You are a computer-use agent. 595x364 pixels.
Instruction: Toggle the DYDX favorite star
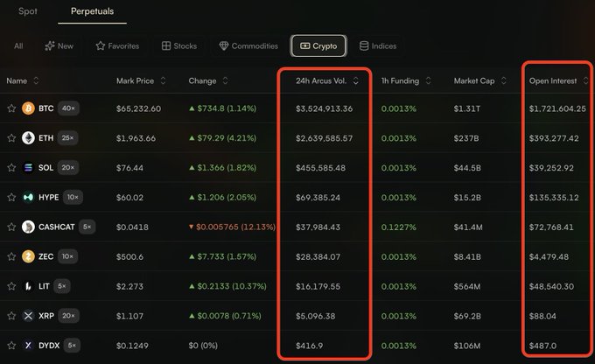(x=11, y=346)
